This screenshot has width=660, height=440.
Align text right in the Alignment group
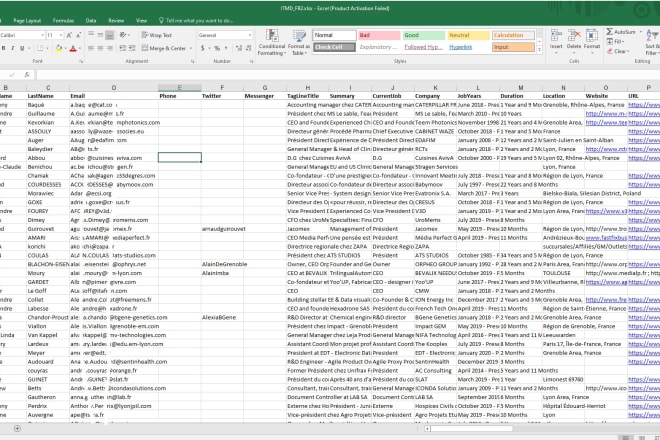pyautogui.click(x=109, y=48)
